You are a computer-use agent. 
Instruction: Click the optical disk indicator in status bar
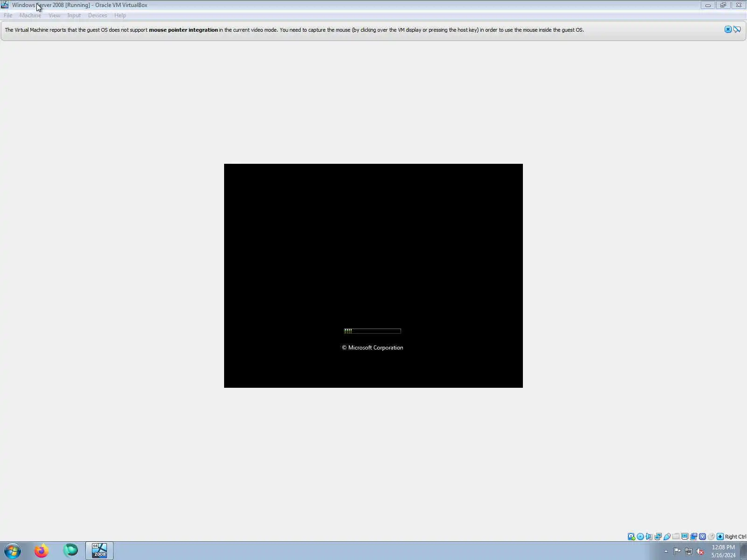pos(640,537)
